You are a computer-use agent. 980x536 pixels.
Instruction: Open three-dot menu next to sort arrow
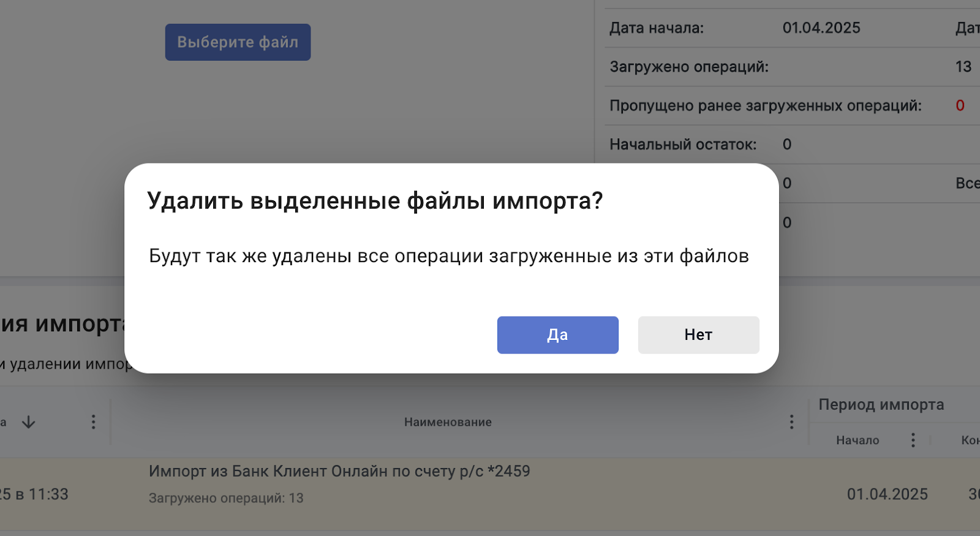tap(93, 422)
